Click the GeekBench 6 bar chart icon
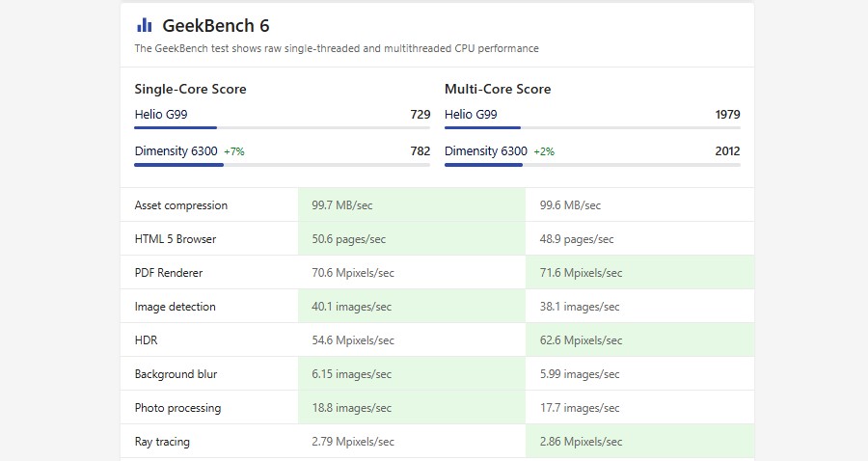 pyautogui.click(x=144, y=25)
